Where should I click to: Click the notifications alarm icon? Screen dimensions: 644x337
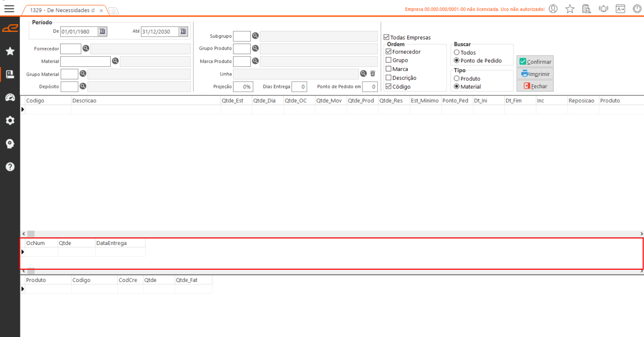pos(603,9)
